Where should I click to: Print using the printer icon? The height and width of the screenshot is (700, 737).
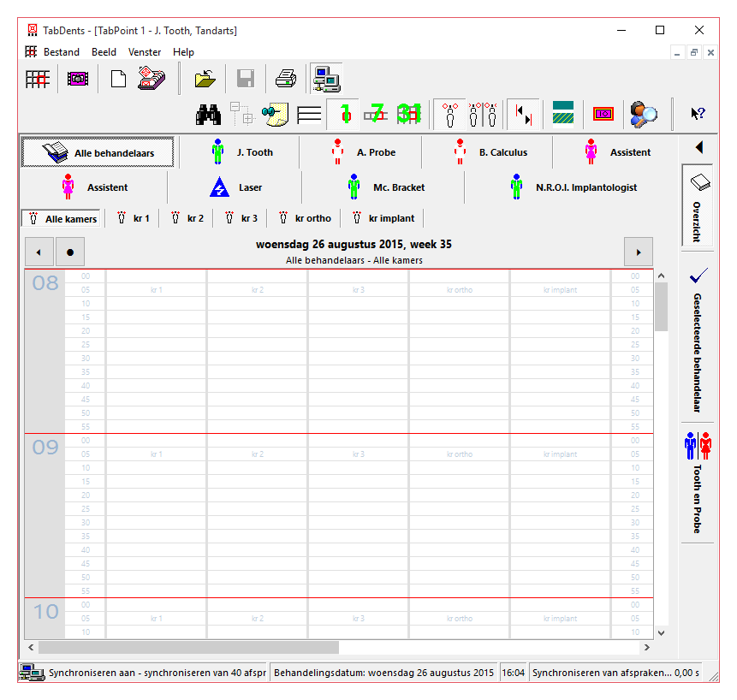286,79
